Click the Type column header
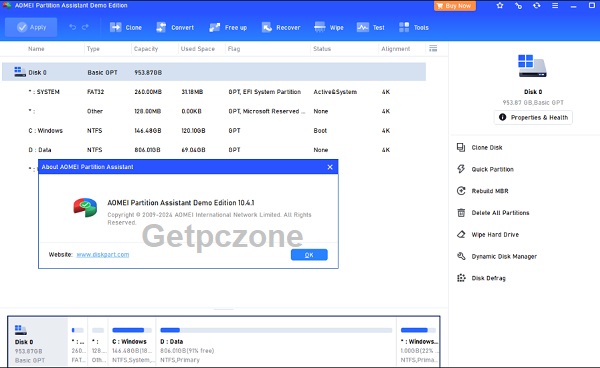Screen dimensions: 600x368 click(93, 49)
